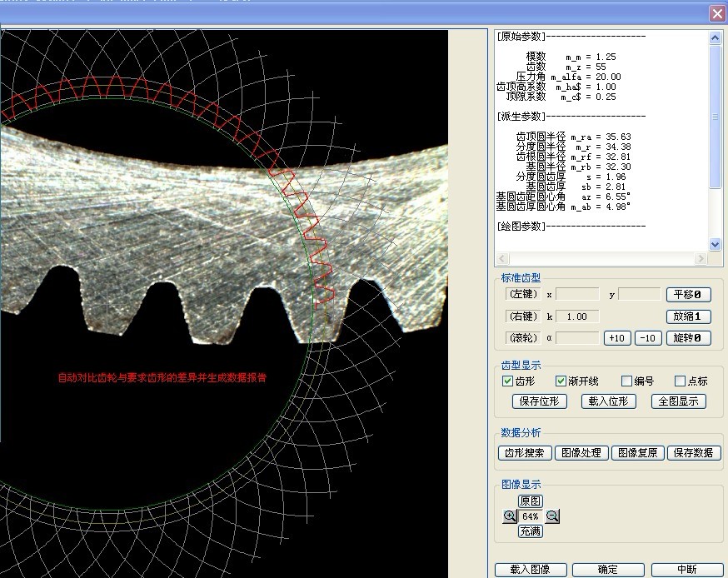
Task: Click the 64% zoom percentage field
Action: (x=531, y=516)
